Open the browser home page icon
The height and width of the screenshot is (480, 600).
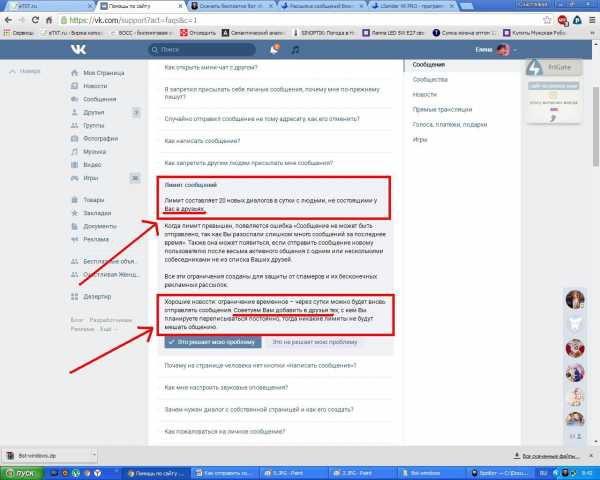[49, 20]
